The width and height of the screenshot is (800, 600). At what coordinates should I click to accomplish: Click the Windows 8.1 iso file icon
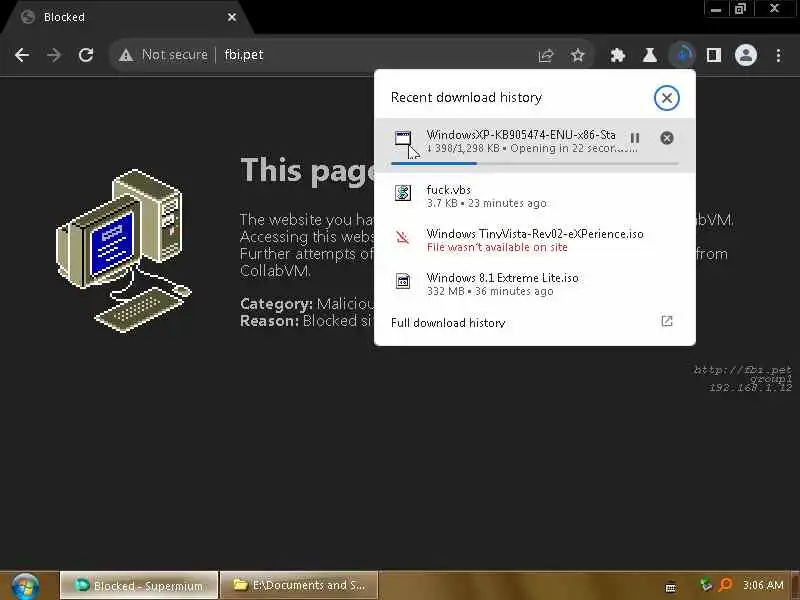(403, 281)
